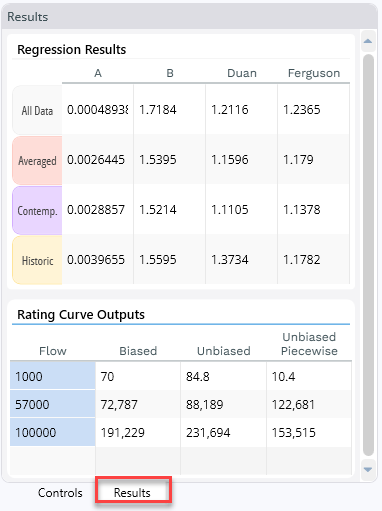Select the All Data row header
Image resolution: width=382 pixels, height=511 pixels.
37,110
